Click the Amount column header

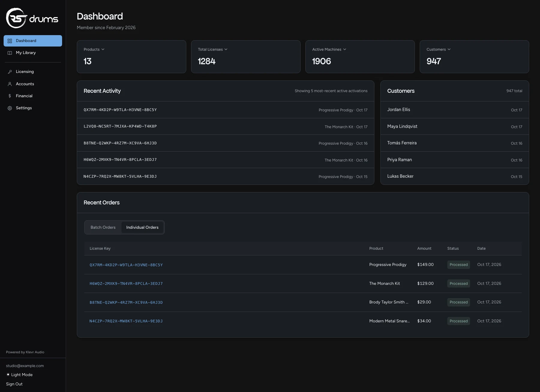[x=424, y=248]
